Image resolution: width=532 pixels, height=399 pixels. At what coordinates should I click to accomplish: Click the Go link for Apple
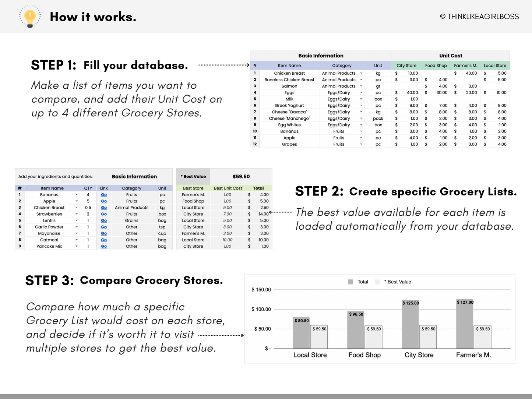(103, 201)
